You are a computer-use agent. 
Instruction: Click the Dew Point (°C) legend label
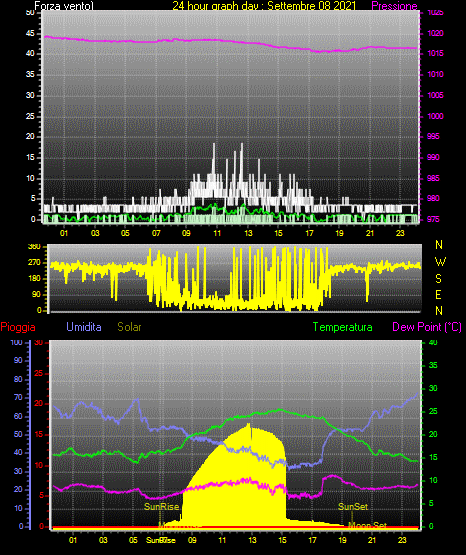[427, 327]
